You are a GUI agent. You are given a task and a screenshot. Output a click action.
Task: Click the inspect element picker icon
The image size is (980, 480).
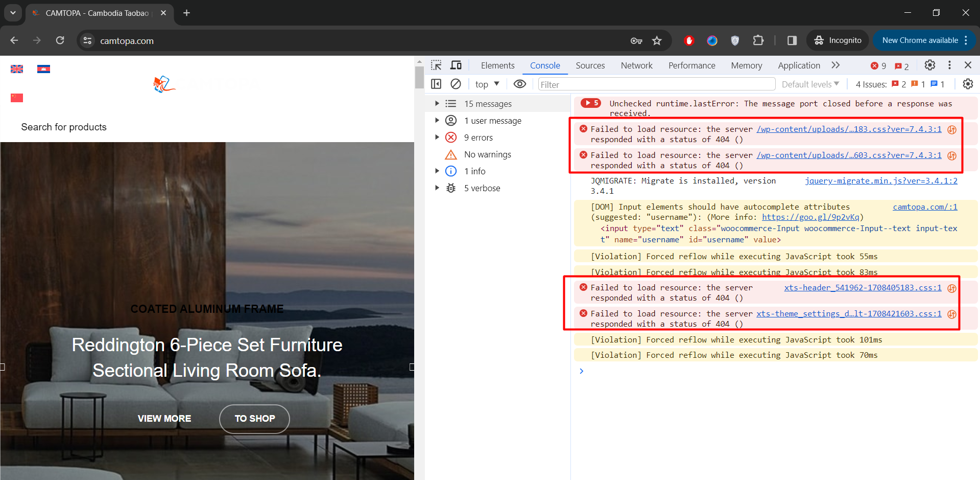coord(436,65)
